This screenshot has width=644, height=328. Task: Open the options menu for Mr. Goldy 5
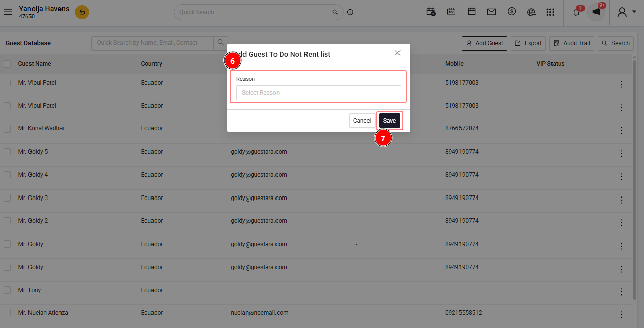(621, 153)
